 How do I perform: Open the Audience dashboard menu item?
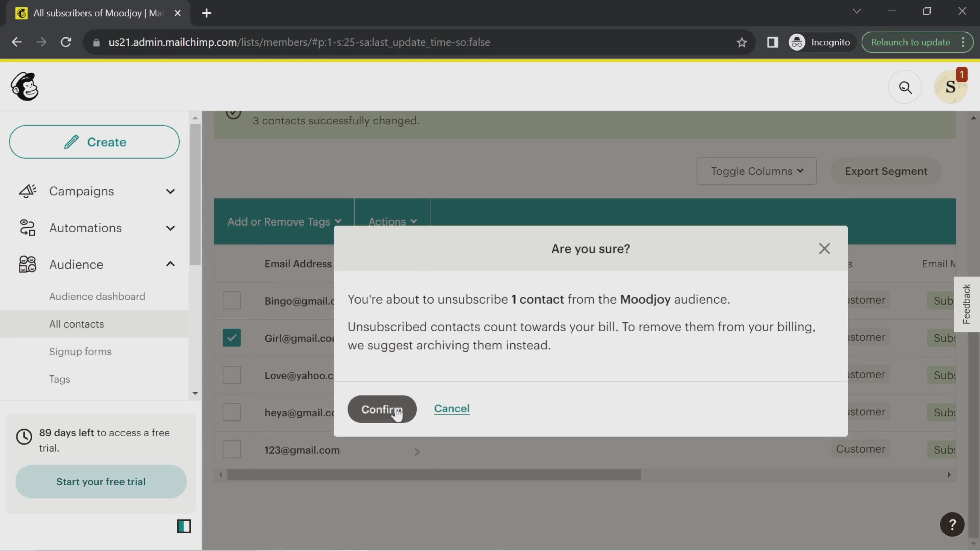pos(97,296)
